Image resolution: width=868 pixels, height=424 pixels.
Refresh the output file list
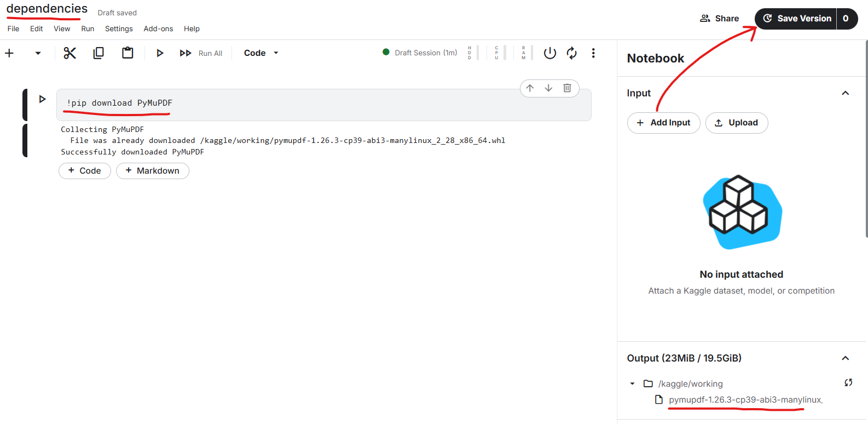point(848,383)
